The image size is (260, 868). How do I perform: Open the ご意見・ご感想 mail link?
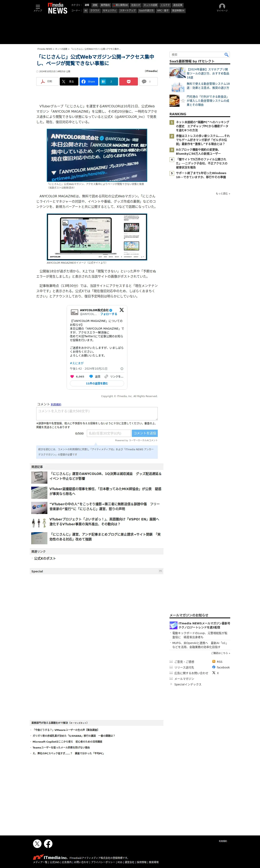[x=184, y=662]
